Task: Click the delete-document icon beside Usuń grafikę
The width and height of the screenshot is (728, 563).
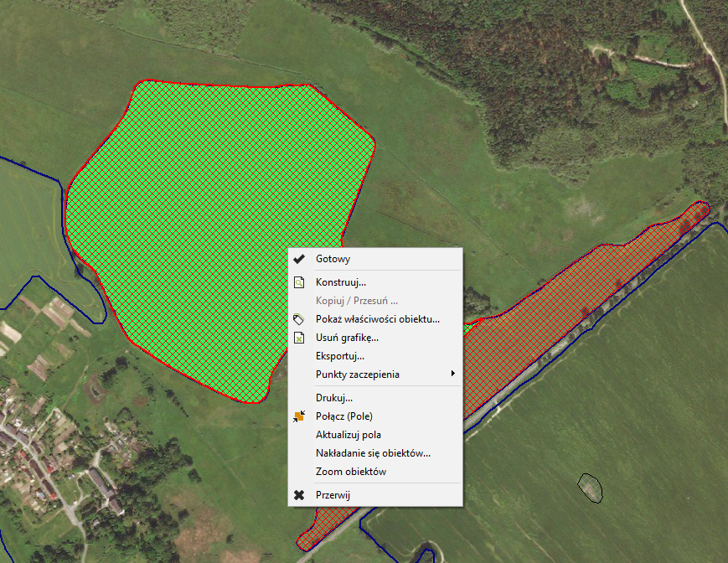Action: click(299, 338)
